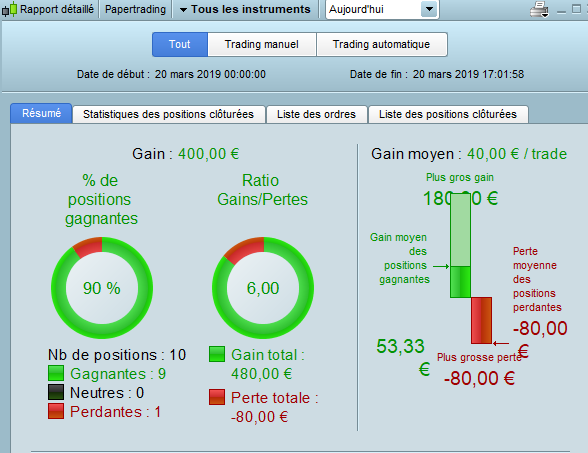
Task: Click the Papertrading account label
Action: (x=135, y=9)
